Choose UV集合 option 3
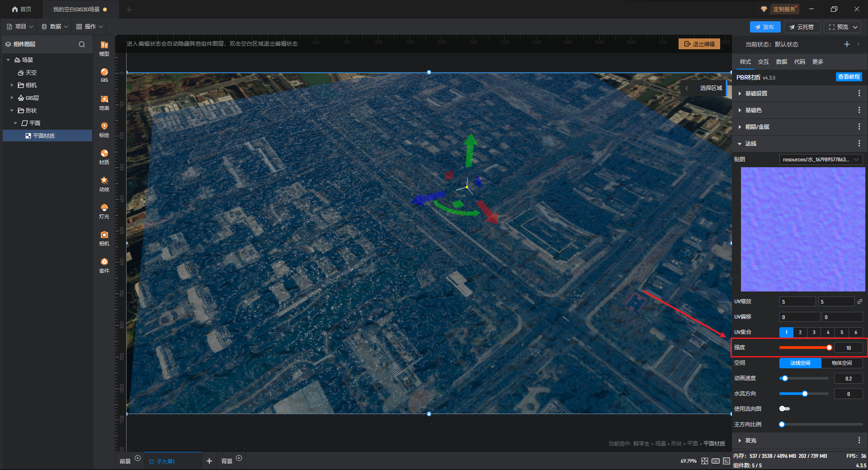 pos(814,332)
